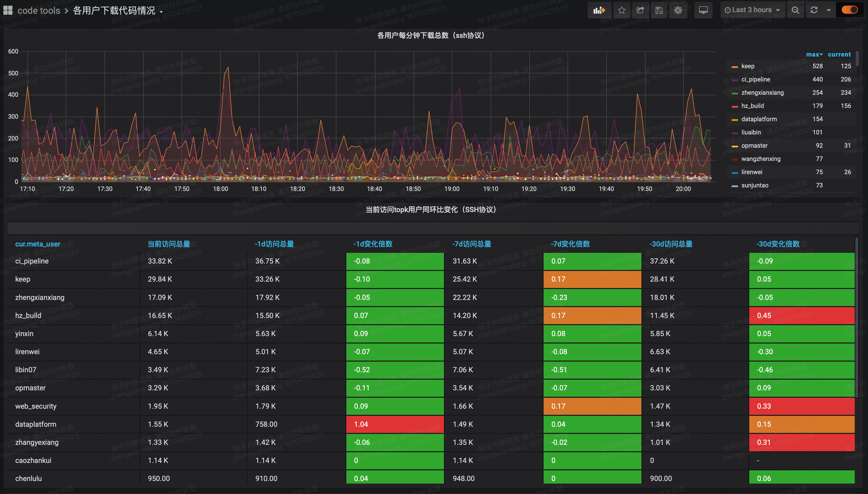The image size is (868, 494).
Task: Click the caozhankui user cell
Action: click(x=74, y=461)
